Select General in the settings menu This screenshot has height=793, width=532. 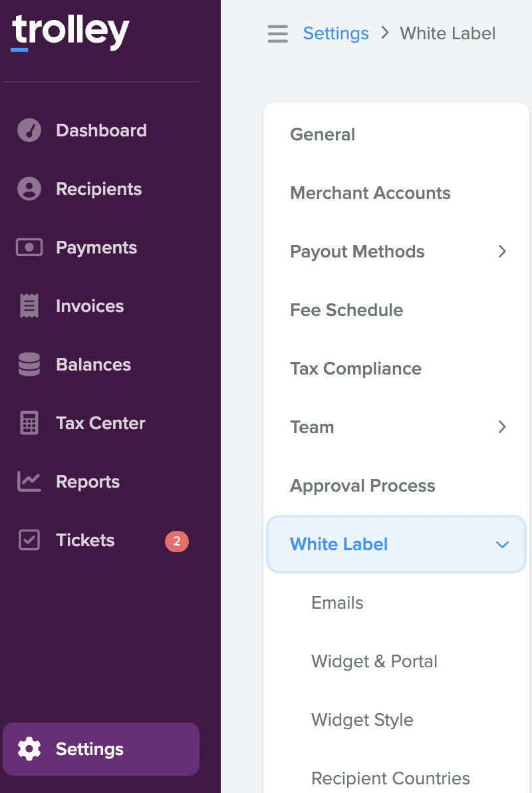(323, 134)
